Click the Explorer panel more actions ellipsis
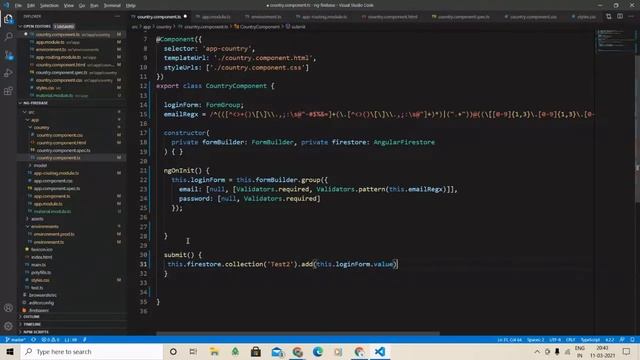 pos(118,16)
